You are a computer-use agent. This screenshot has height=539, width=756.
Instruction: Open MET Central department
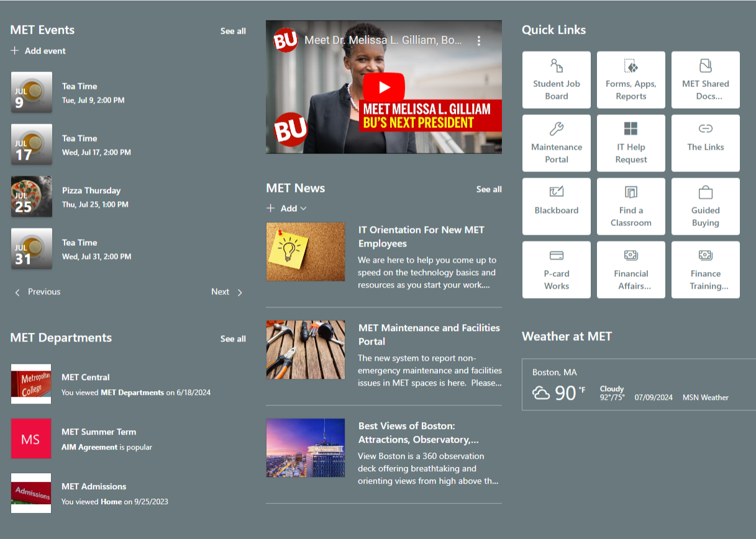click(86, 378)
